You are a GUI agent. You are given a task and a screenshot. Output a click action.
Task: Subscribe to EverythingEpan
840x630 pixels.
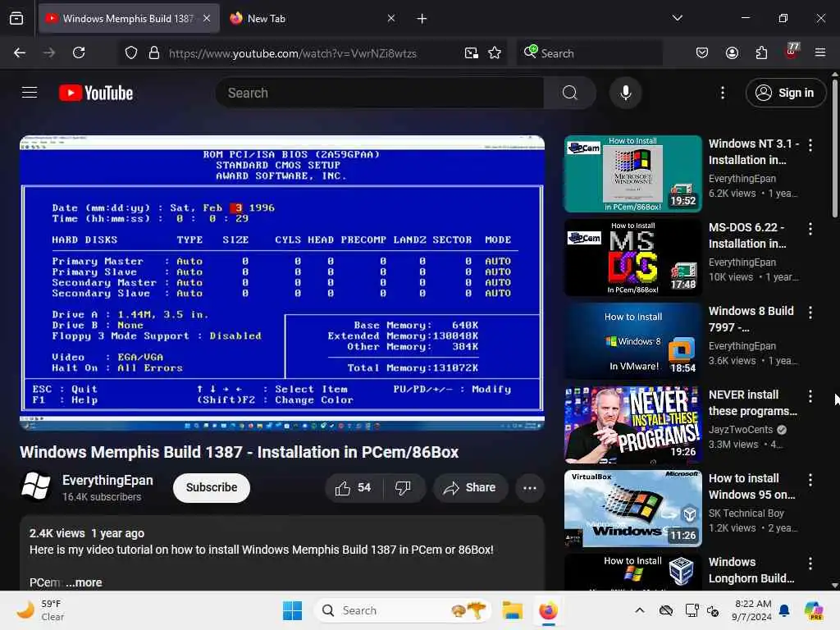[x=212, y=487]
